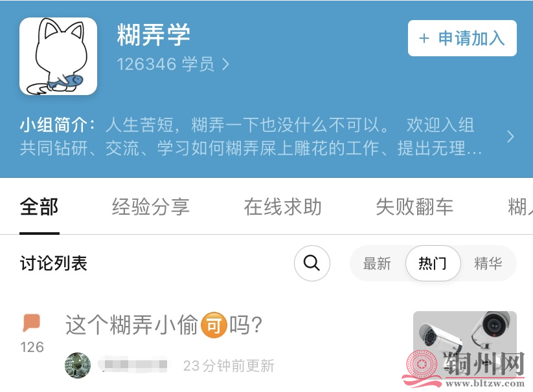Select the 精华 sort option
Screen dimensions: 533x392
(488, 263)
